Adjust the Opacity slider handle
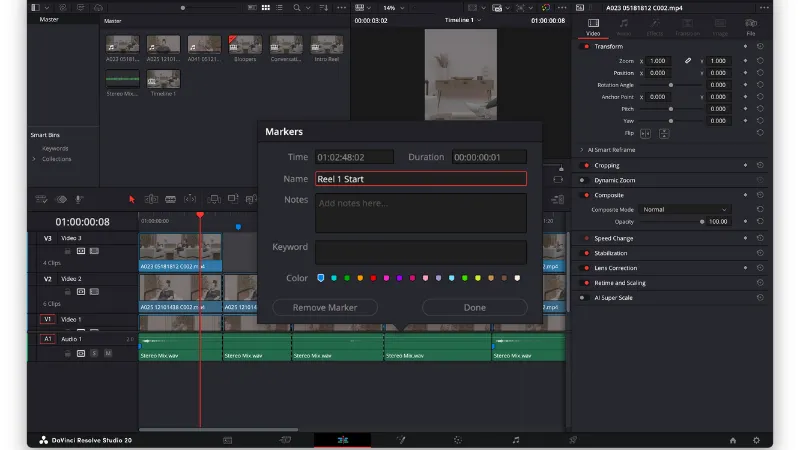This screenshot has width=800, height=450. pyautogui.click(x=702, y=221)
